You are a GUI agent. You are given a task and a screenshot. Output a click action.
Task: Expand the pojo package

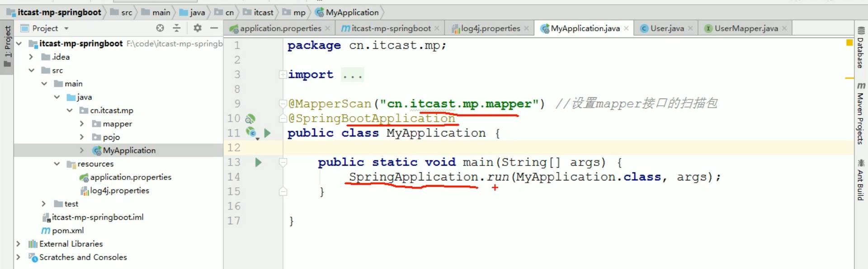coord(82,137)
